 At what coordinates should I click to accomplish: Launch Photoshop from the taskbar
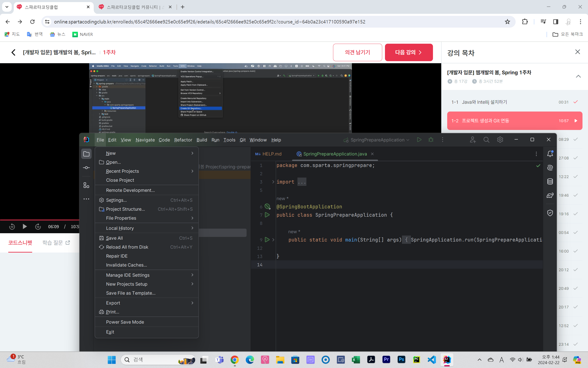click(x=401, y=360)
